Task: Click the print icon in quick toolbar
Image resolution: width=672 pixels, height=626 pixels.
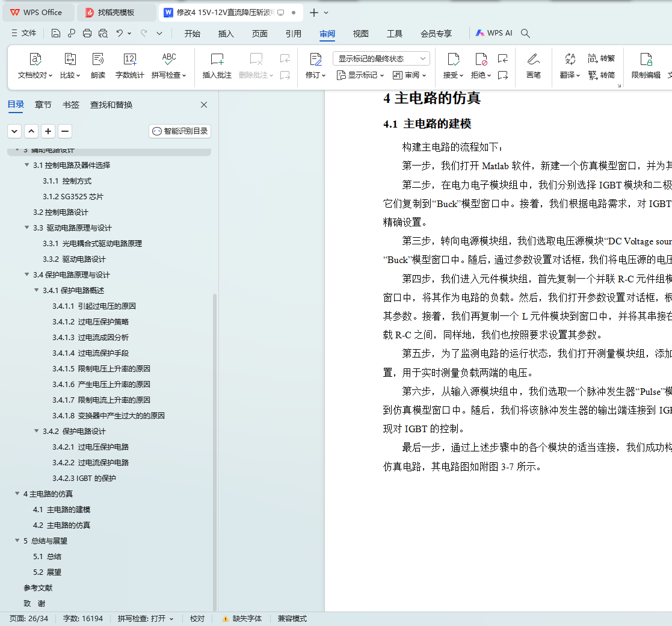Action: (x=87, y=34)
